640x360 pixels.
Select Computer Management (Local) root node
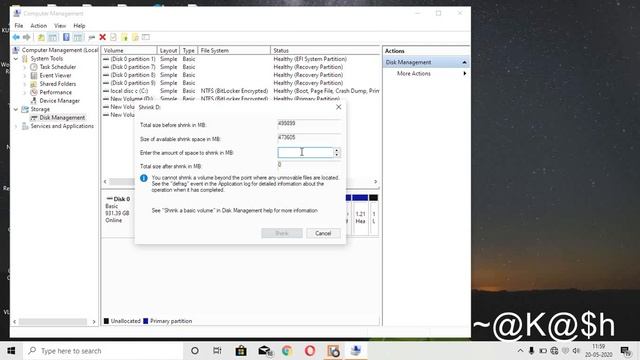[60, 50]
